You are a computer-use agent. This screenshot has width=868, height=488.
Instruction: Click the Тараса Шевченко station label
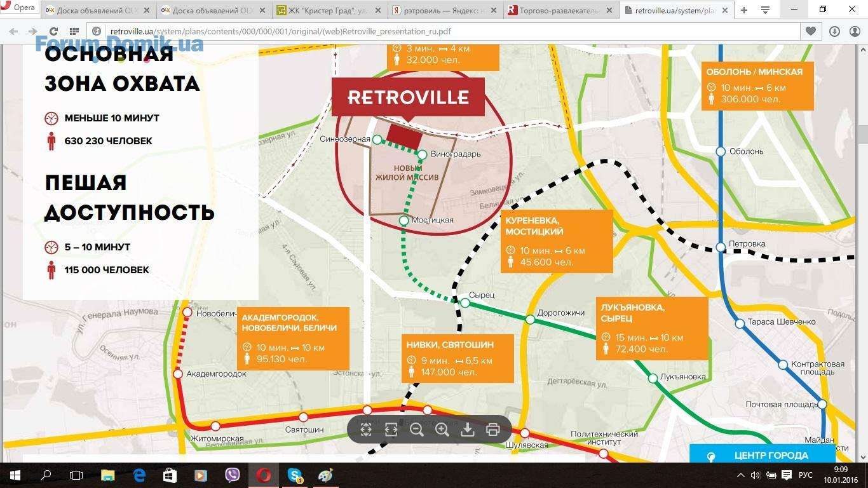click(x=782, y=322)
